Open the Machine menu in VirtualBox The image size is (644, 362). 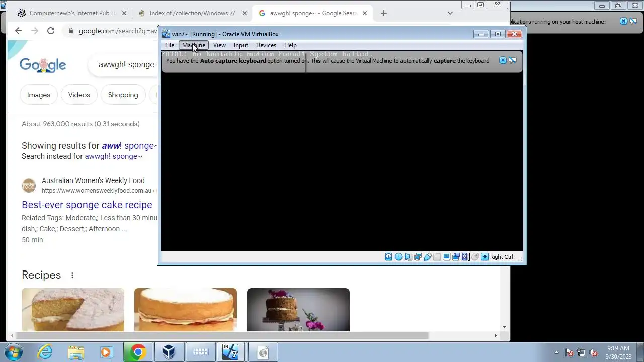point(194,45)
